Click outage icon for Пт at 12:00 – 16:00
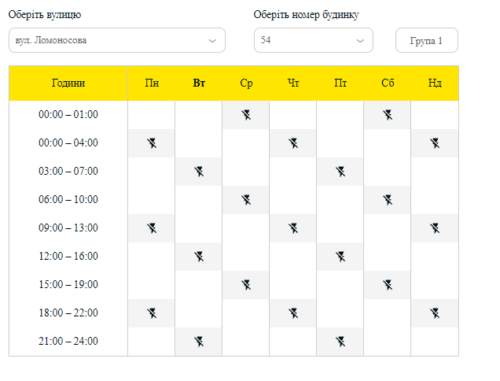This screenshot has height=381, width=500. (x=341, y=257)
